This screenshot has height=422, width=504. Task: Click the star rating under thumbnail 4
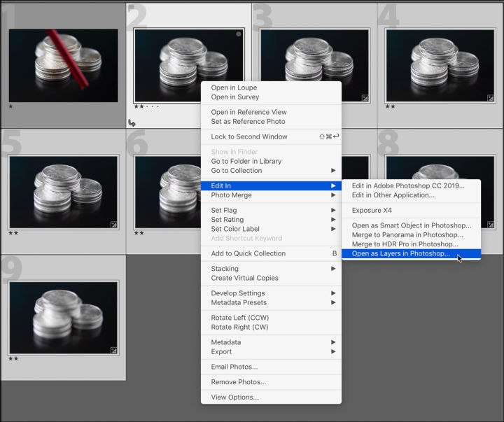(x=390, y=106)
